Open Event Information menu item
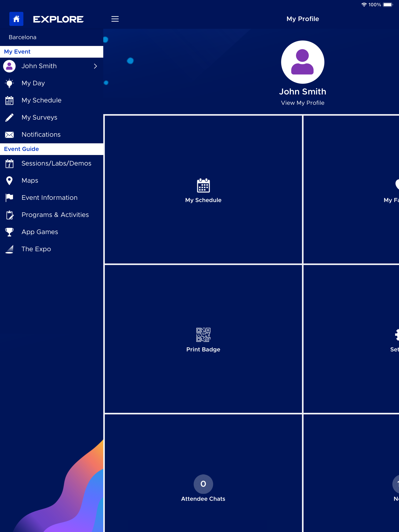Viewport: 399px width, 532px height. tap(51, 198)
